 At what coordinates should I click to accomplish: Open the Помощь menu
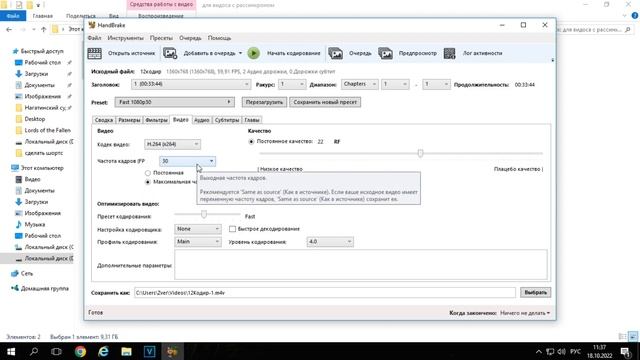(x=219, y=38)
